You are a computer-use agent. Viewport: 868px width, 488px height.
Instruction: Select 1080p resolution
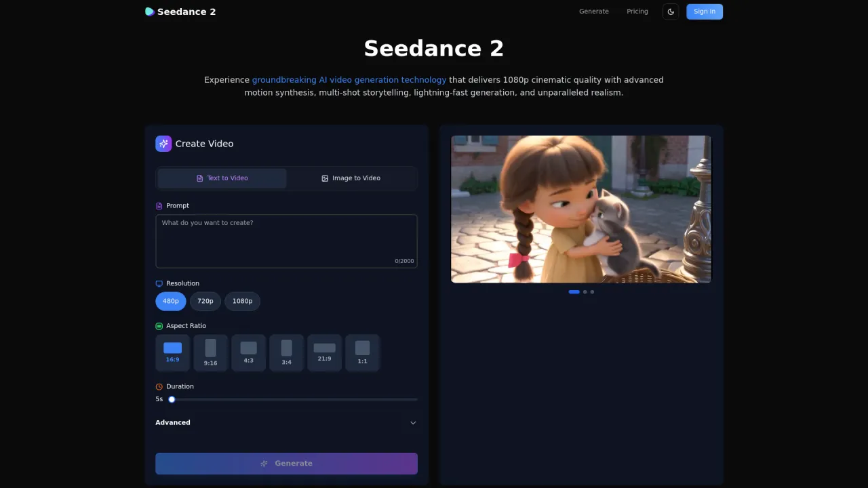242,301
